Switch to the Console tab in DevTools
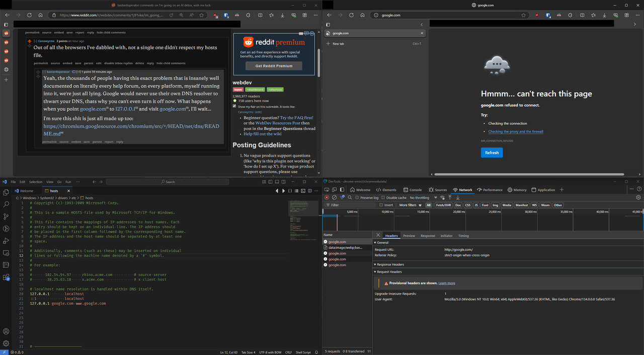This screenshot has width=644, height=355. point(413,190)
